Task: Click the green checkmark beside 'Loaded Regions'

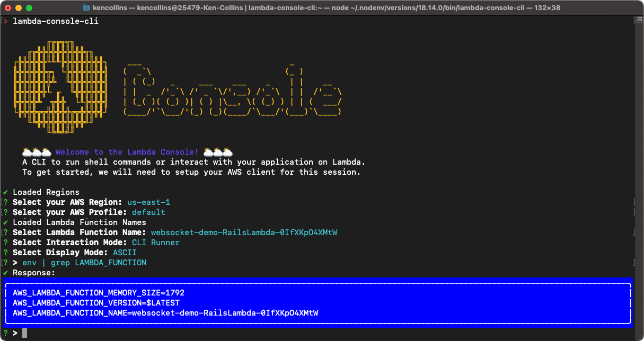Action: pyautogui.click(x=5, y=192)
